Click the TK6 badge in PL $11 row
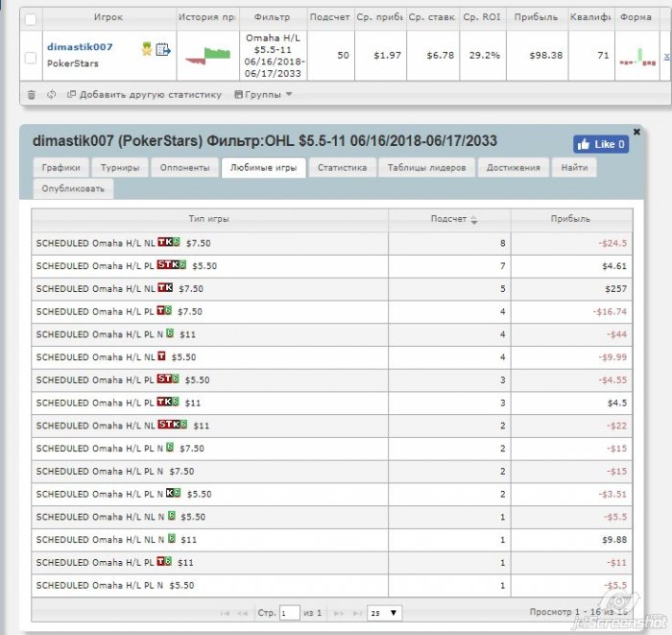The width and height of the screenshot is (672, 635). (168, 402)
